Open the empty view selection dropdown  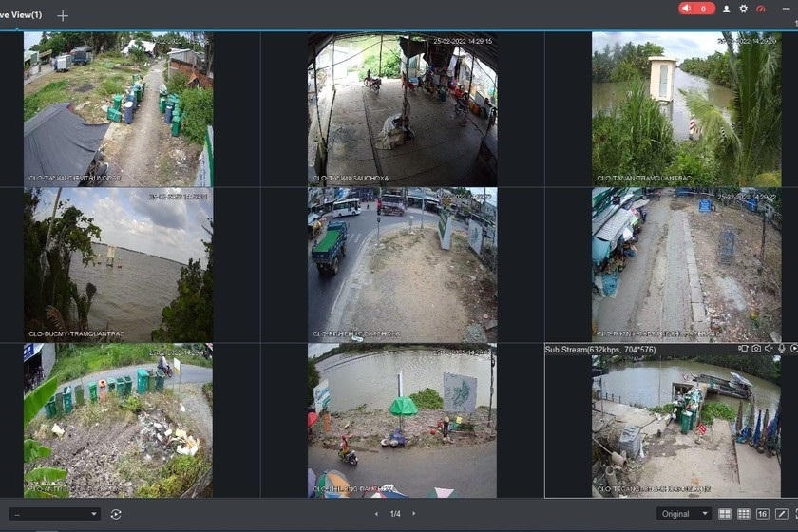(54, 514)
